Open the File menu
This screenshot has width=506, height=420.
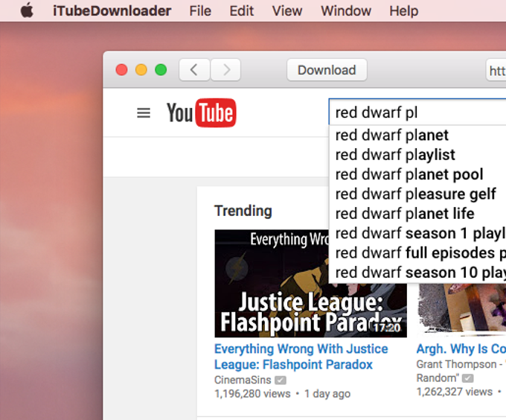tap(200, 11)
